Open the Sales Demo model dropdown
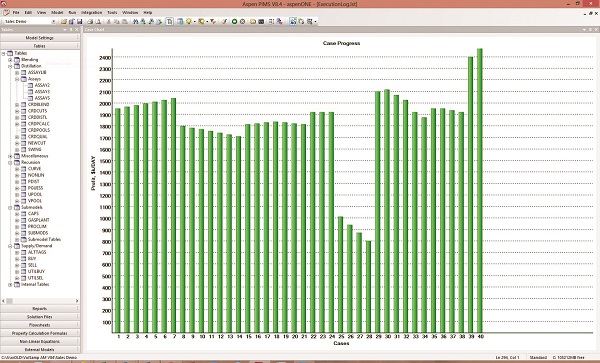Viewport: 600px width, 363px height. pyautogui.click(x=53, y=21)
